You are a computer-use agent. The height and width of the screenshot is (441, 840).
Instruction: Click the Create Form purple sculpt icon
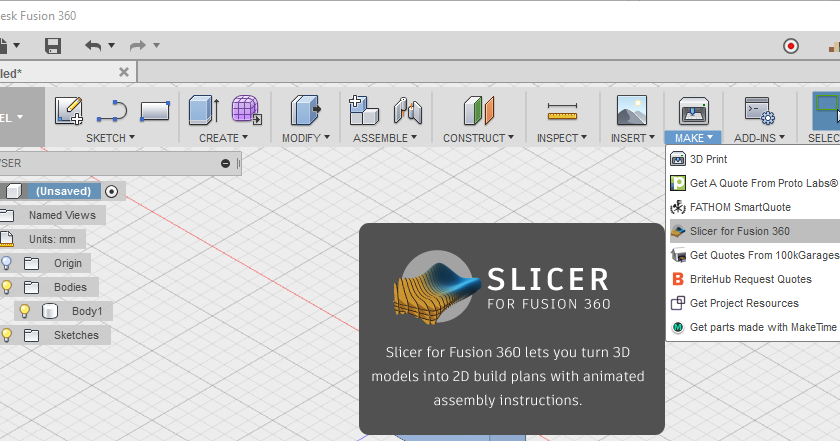(246, 110)
